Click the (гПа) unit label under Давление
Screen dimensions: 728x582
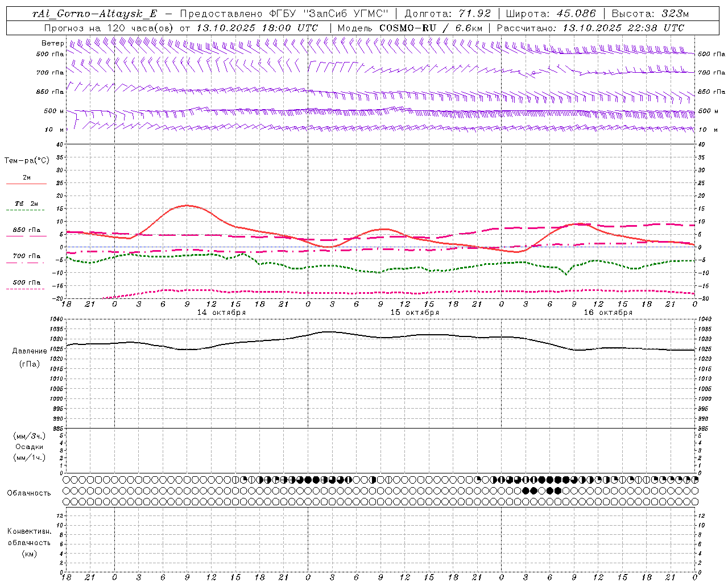pos(30,364)
